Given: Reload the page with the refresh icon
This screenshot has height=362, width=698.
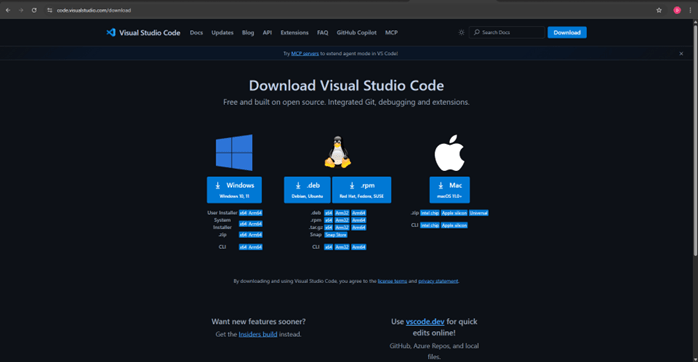Looking at the screenshot, I should pos(34,10).
